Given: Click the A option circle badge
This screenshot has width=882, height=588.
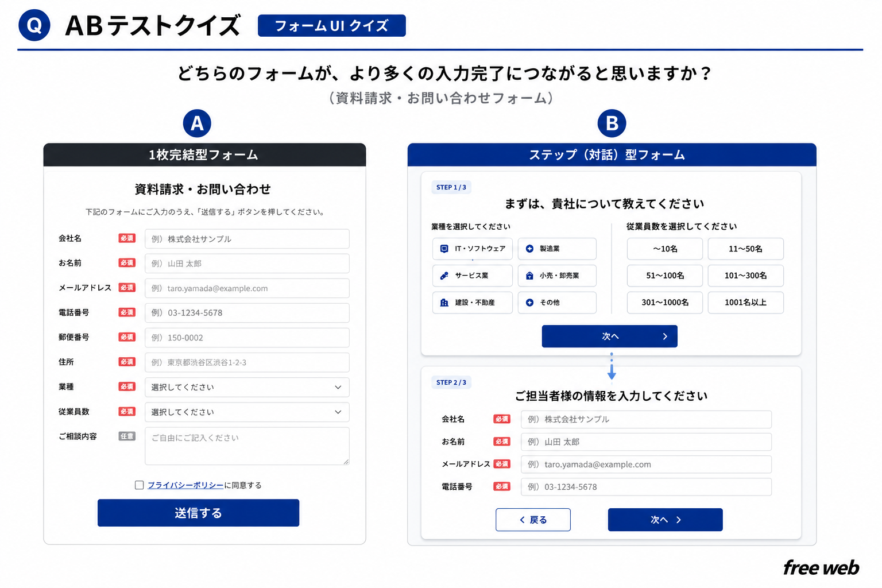Looking at the screenshot, I should [x=197, y=123].
